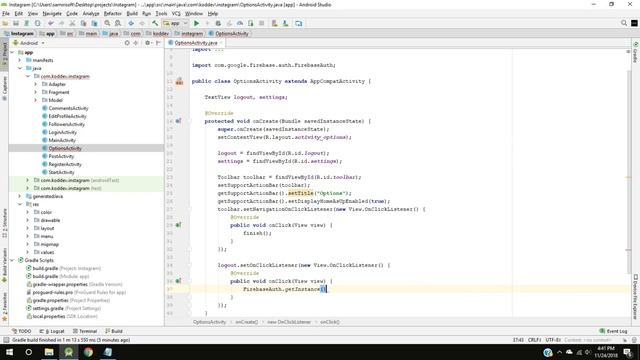The image size is (640, 360).
Task: Click the Undo arrow in toolbar
Action: click(51, 23)
